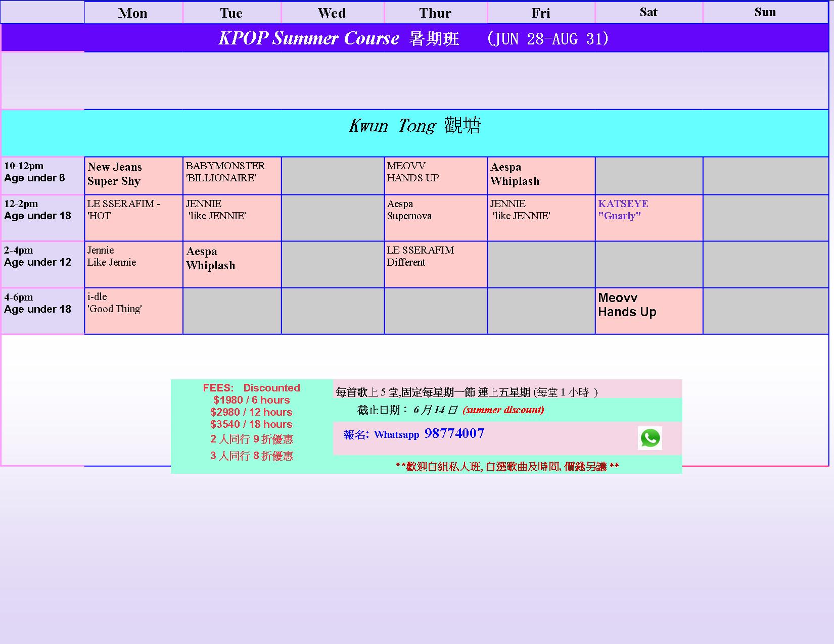The image size is (834, 644).
Task: Select New Jeans Super Shy class cell
Action: (x=133, y=175)
